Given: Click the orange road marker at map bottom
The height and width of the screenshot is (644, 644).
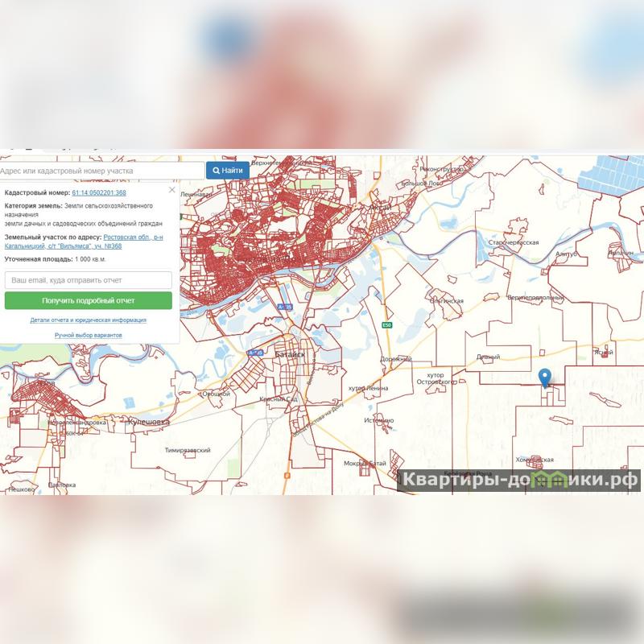Looking at the screenshot, I should [x=287, y=476].
